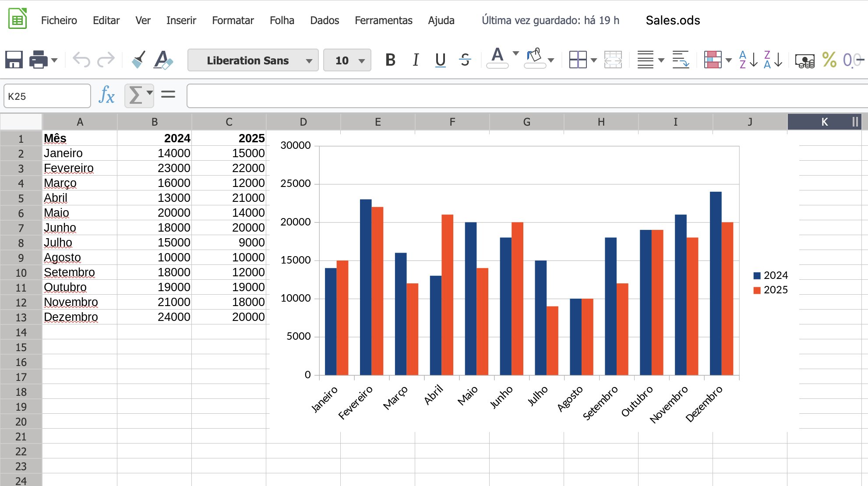Open the Dados menu
The height and width of the screenshot is (486, 868).
tap(324, 21)
